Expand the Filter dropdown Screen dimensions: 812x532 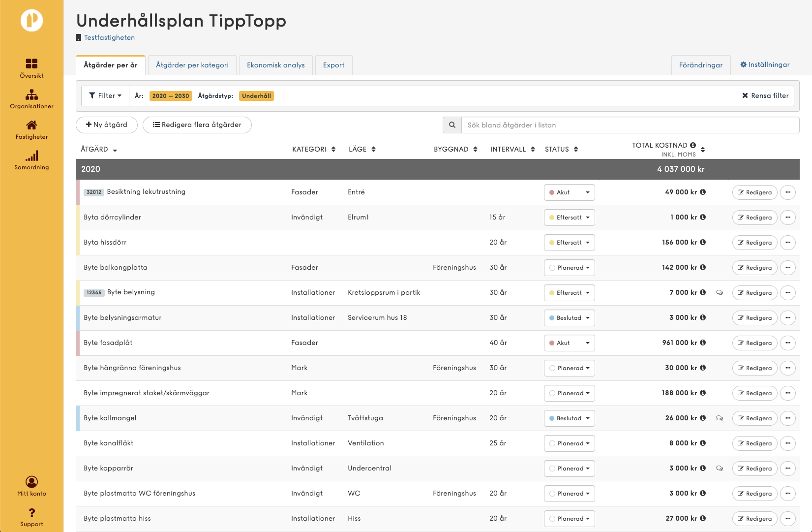point(105,95)
